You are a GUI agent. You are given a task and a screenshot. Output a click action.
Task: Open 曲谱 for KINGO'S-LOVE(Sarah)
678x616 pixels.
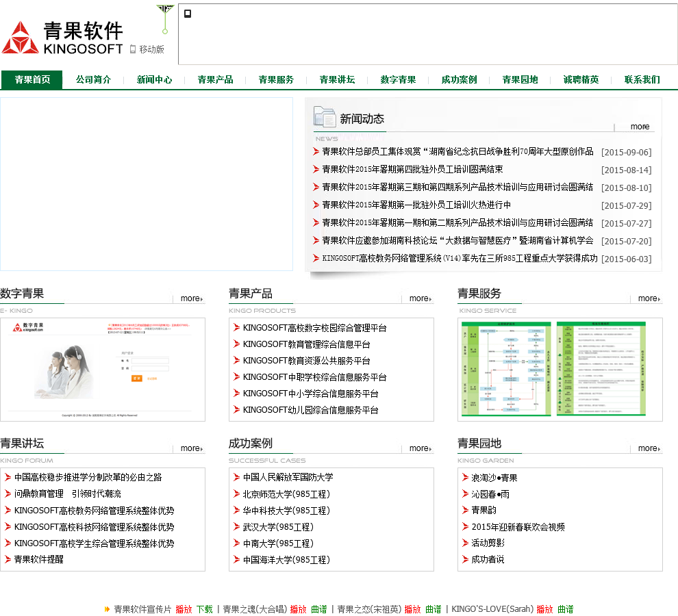pos(565,609)
